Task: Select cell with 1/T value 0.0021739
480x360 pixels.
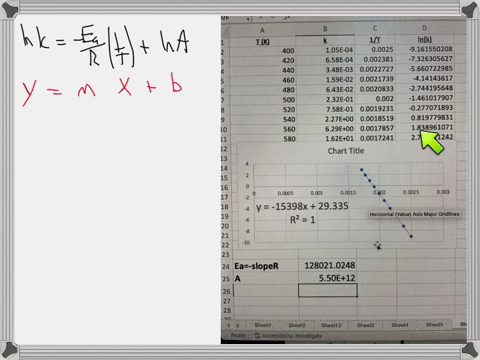Action: [375, 79]
